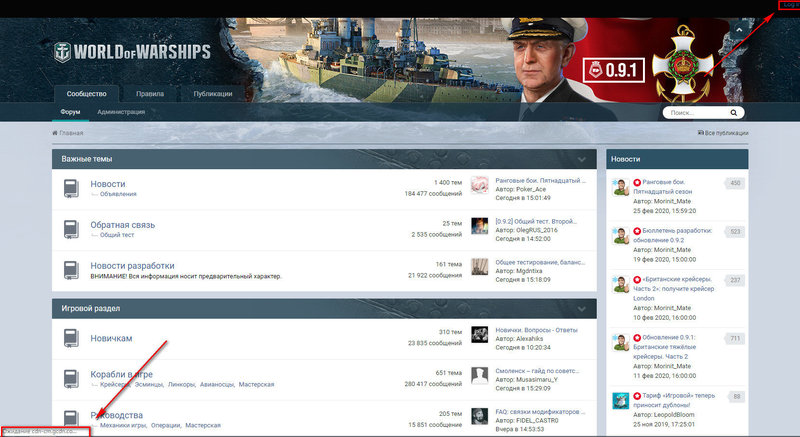Viewport: 800px width, 437px height.
Task: Click the 0.9.1 version badge
Action: pos(614,70)
